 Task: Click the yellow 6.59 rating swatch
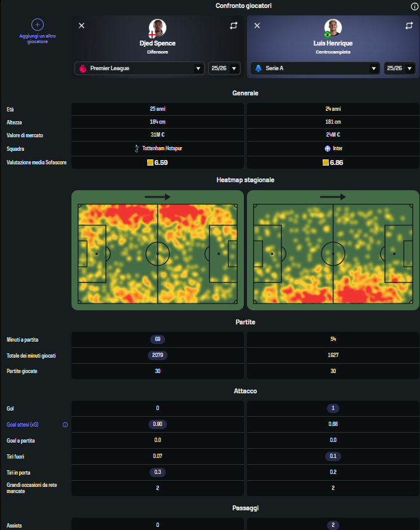[x=150, y=163]
